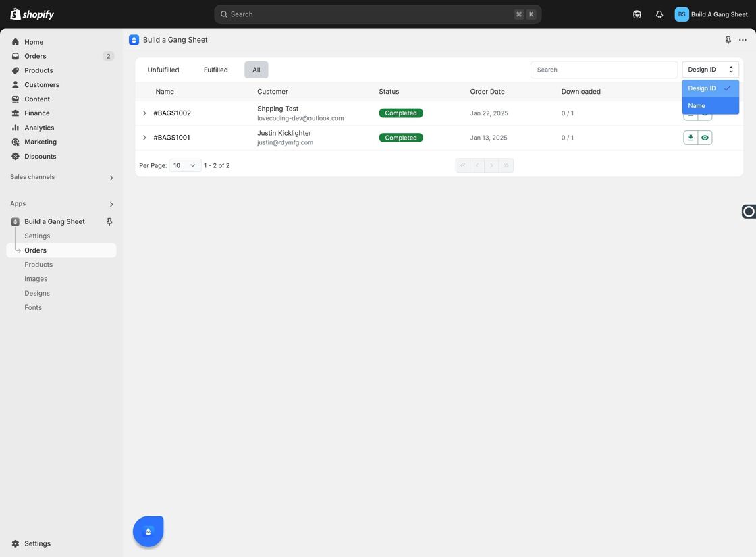Image resolution: width=756 pixels, height=557 pixels.
Task: Open the blue floating help button
Action: click(148, 531)
